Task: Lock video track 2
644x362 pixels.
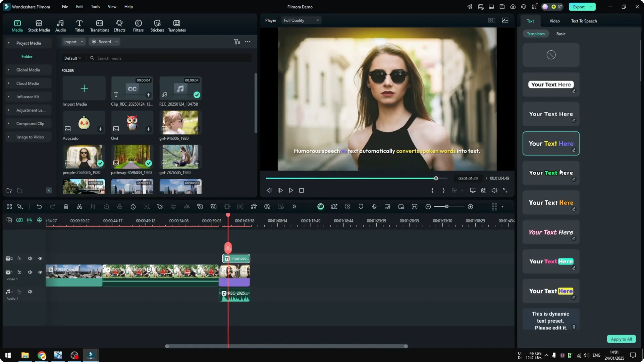Action: pyautogui.click(x=19, y=258)
